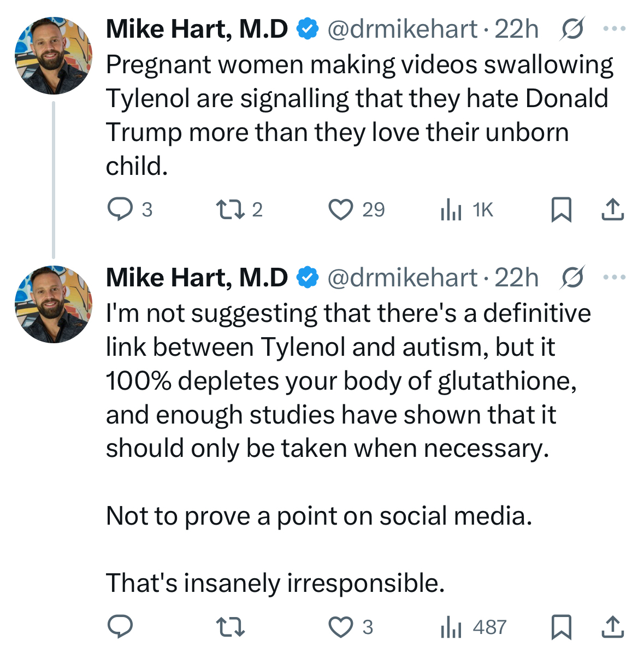Open Grok icon on the first tweet
The width and height of the screenshot is (644, 646).
[x=572, y=29]
